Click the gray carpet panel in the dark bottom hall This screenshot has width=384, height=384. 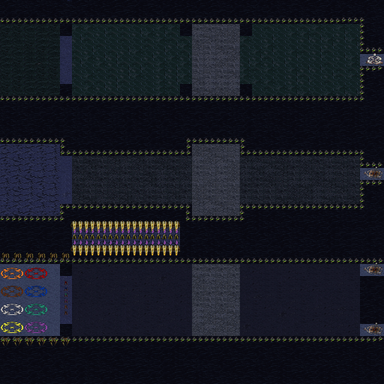[x=216, y=300]
